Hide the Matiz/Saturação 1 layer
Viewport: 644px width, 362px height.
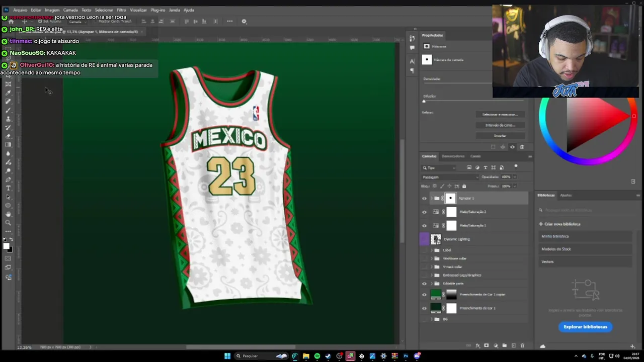click(424, 226)
